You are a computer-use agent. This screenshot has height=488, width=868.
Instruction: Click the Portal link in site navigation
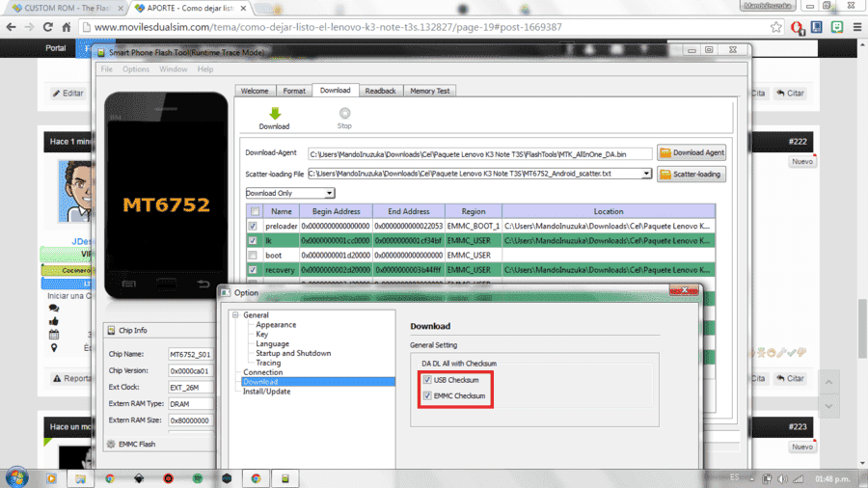click(x=55, y=48)
